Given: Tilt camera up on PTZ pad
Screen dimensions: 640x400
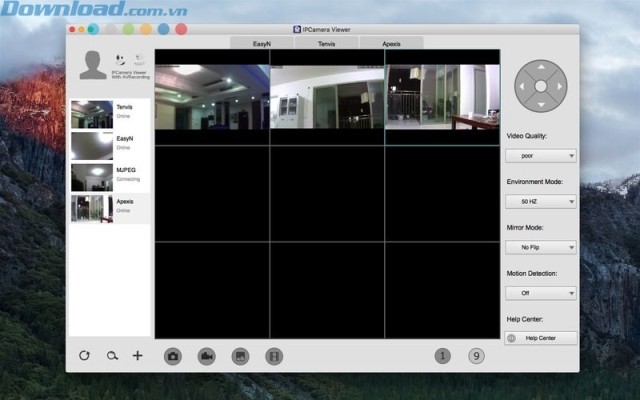Looking at the screenshot, I should coord(541,67).
